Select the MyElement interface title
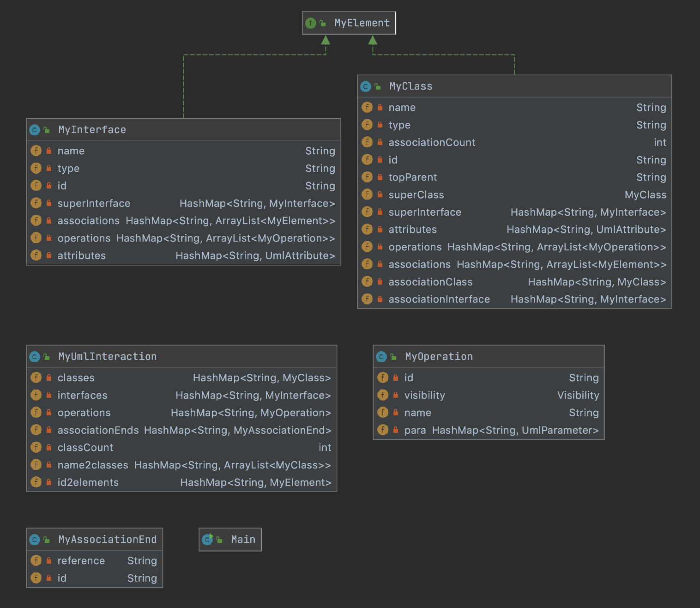The image size is (700, 608). point(362,23)
